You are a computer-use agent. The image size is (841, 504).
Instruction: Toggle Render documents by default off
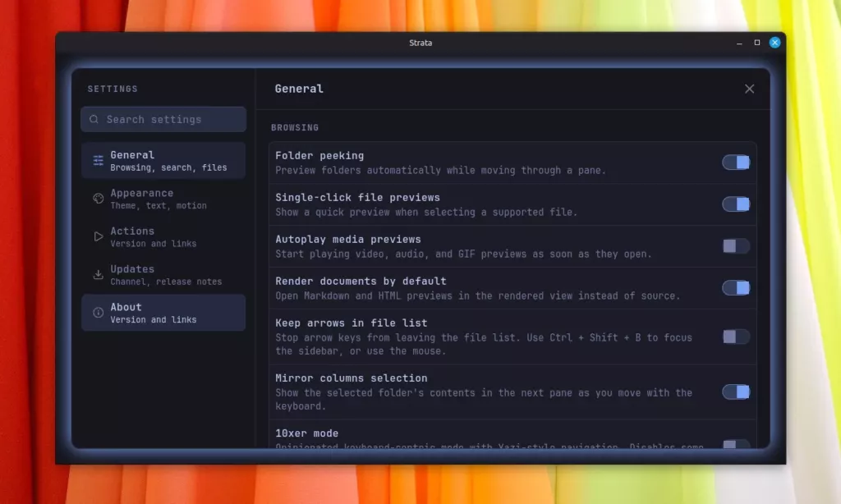click(736, 288)
